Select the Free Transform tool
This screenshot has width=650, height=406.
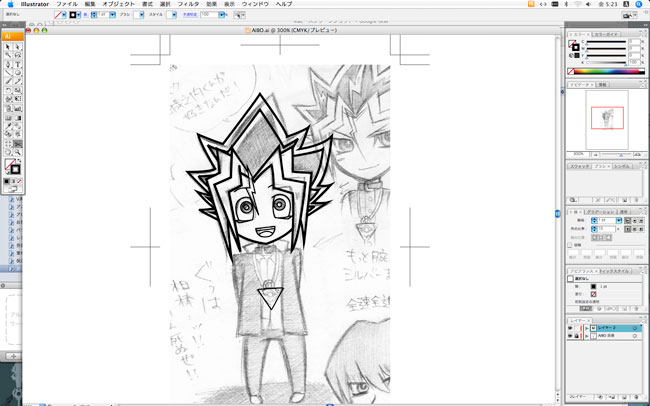click(18, 99)
